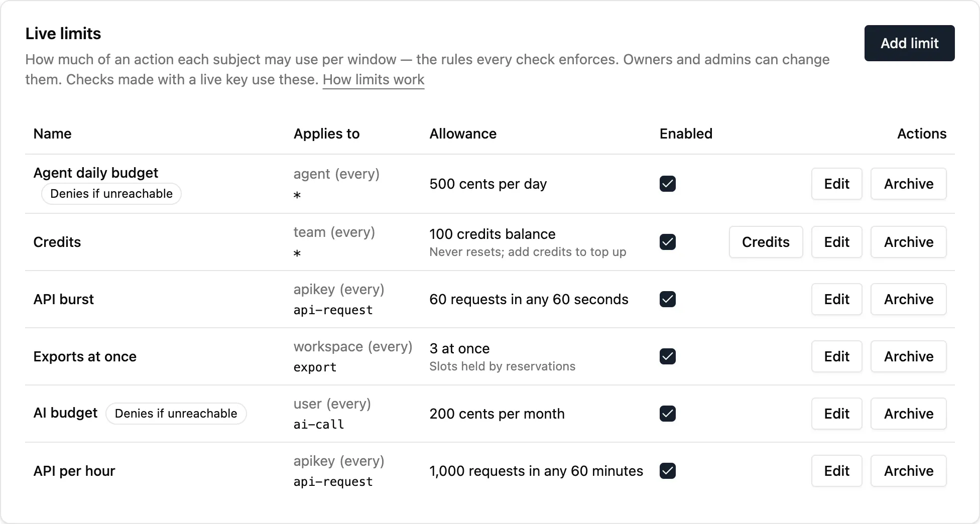Disable the Exports at once limit checkbox
The image size is (980, 524).
tap(668, 356)
